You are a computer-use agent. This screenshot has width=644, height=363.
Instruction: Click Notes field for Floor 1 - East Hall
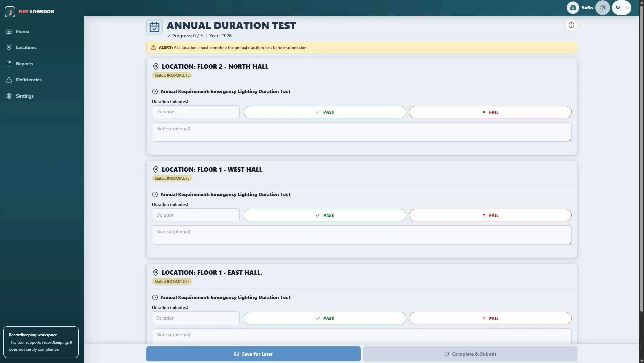pyautogui.click(x=362, y=336)
